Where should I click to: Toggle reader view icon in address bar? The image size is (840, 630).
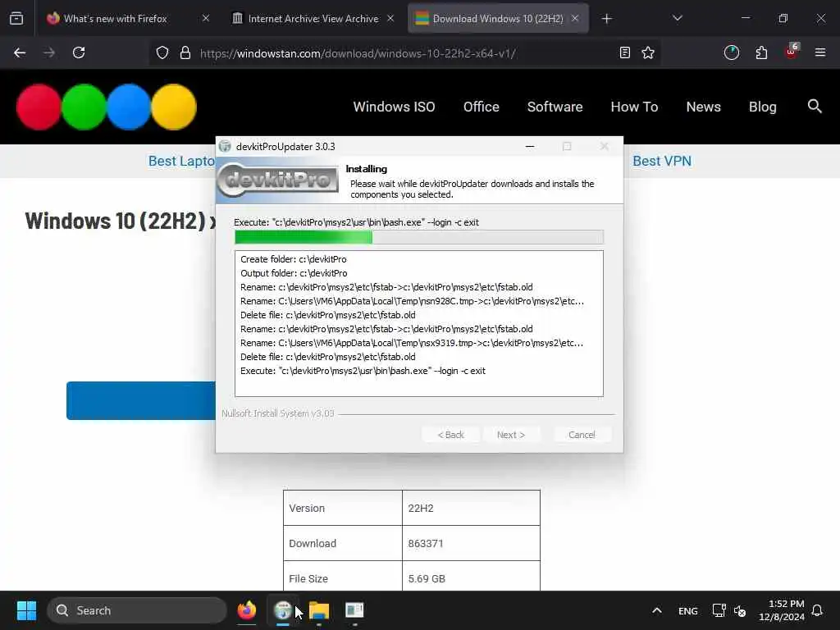[x=624, y=52]
